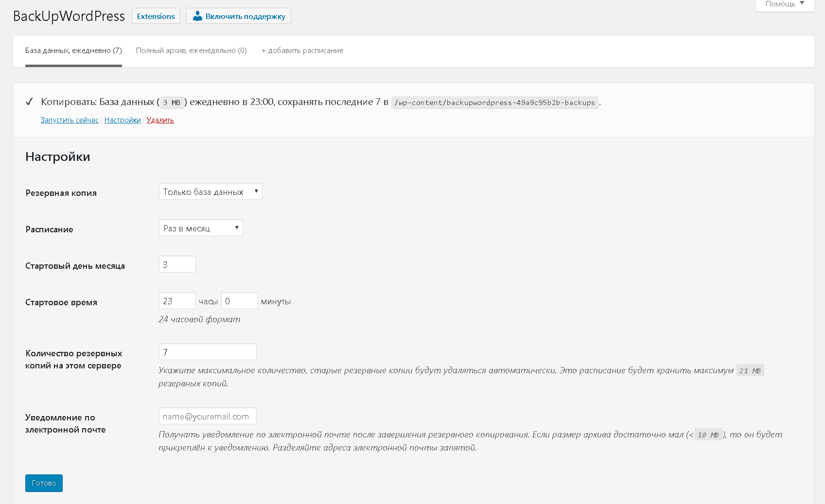Click the 3 MB size label
Viewport: 825px width, 504px height.
point(172,103)
